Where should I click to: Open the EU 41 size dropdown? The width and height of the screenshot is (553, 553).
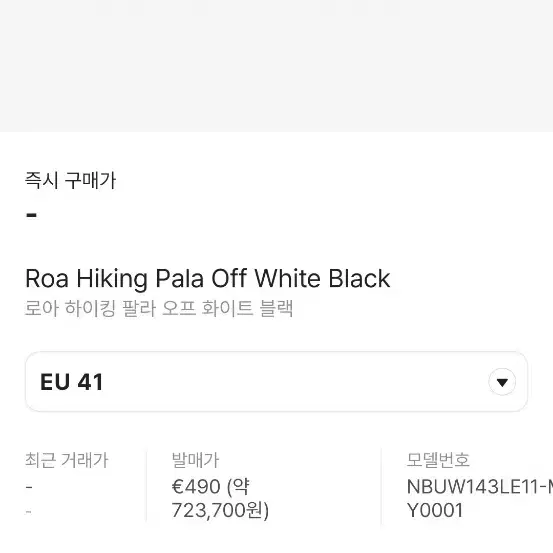(276, 382)
